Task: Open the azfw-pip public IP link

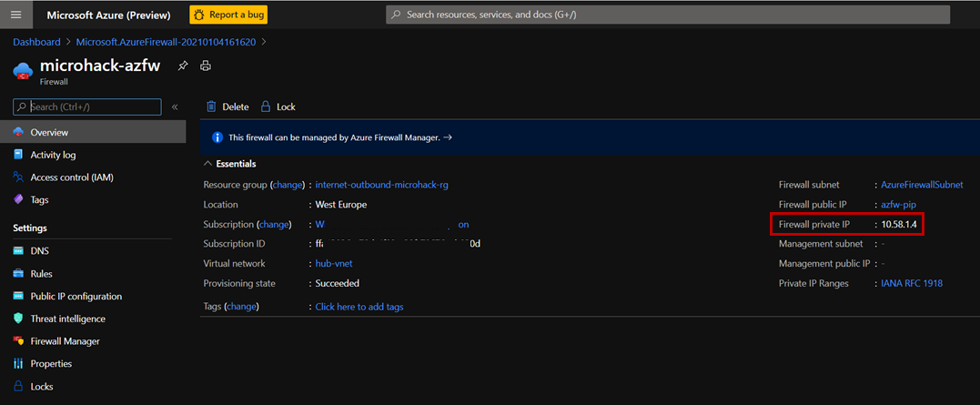Action: pyautogui.click(x=898, y=205)
